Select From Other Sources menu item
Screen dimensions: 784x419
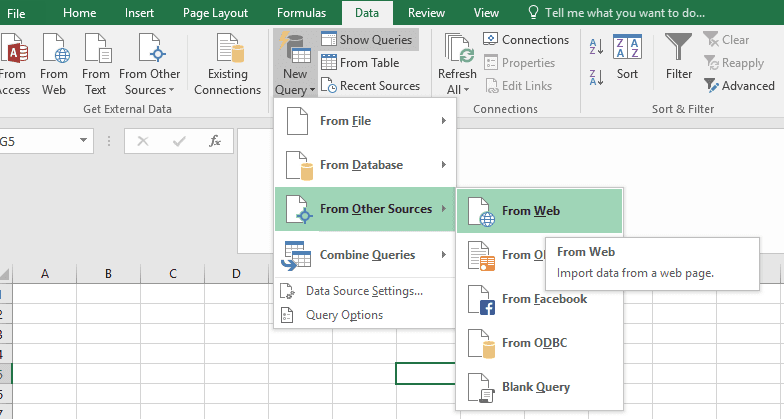365,209
